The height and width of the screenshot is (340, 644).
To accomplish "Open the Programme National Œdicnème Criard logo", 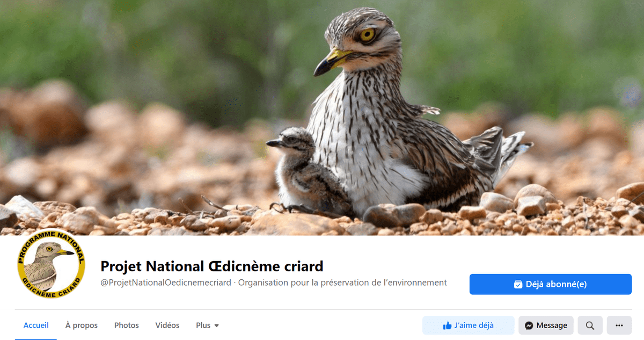I will (x=51, y=264).
